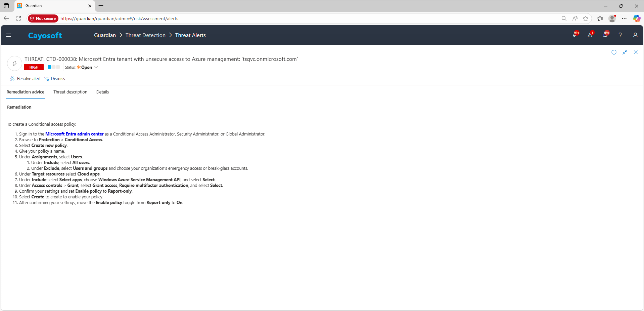Switch to the Details tab
This screenshot has height=311, width=644.
coord(102,92)
